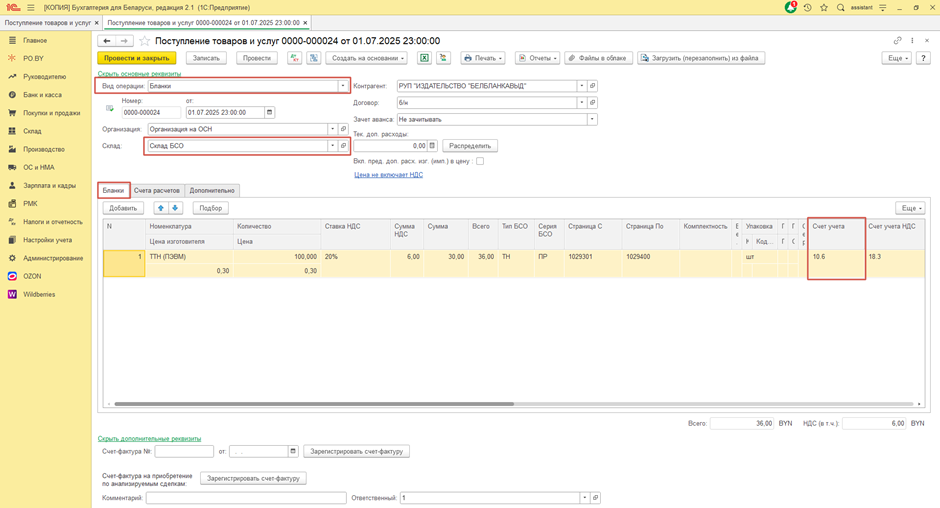Move row up with blue arrow
Screen dimensions: 940x508
(161, 208)
